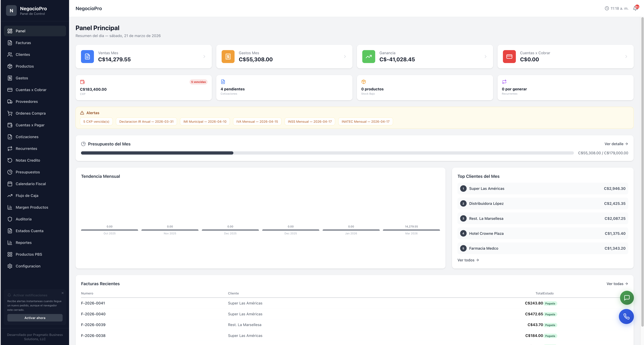Click the Stock Bajo package icon
Image resolution: width=644 pixels, height=345 pixels.
[x=363, y=82]
